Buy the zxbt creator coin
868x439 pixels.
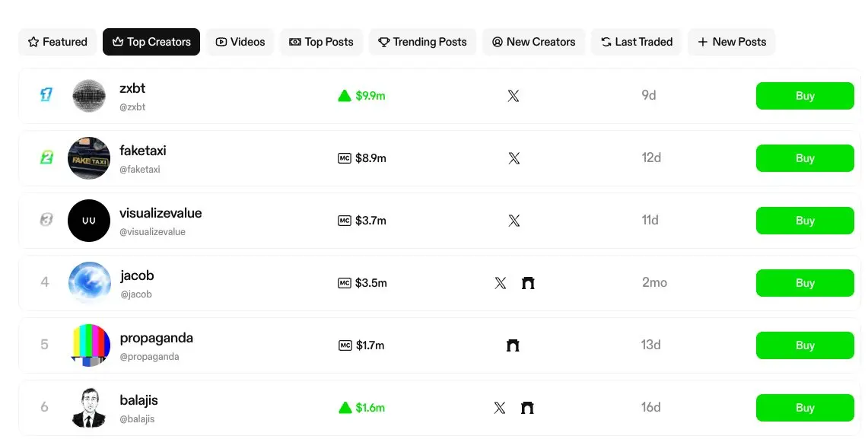805,96
